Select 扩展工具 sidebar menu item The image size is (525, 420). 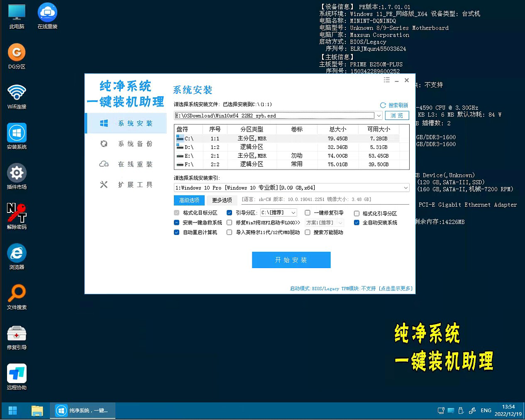126,184
